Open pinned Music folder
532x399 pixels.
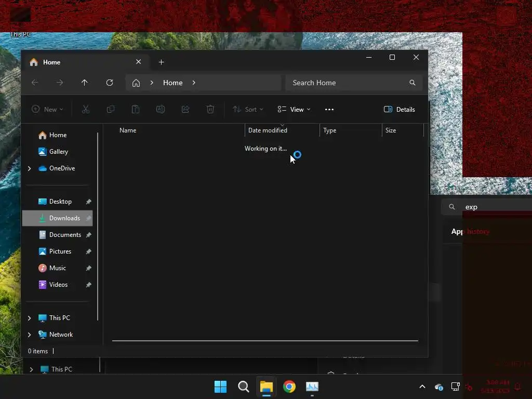pyautogui.click(x=57, y=268)
